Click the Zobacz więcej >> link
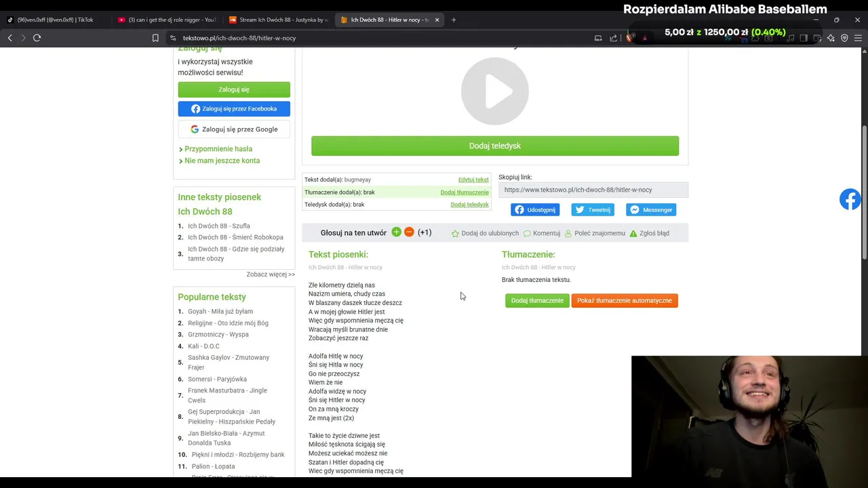The height and width of the screenshot is (488, 868). tap(271, 274)
